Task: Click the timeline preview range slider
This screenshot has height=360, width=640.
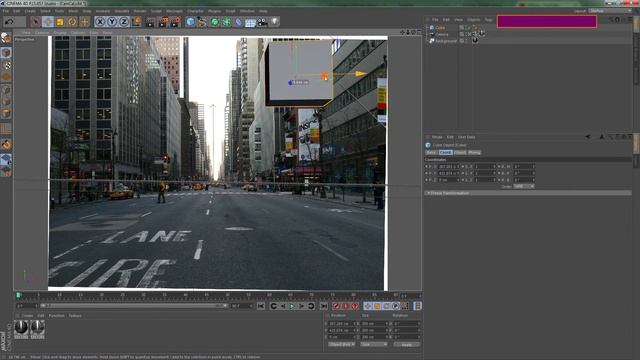Action: click(134, 306)
